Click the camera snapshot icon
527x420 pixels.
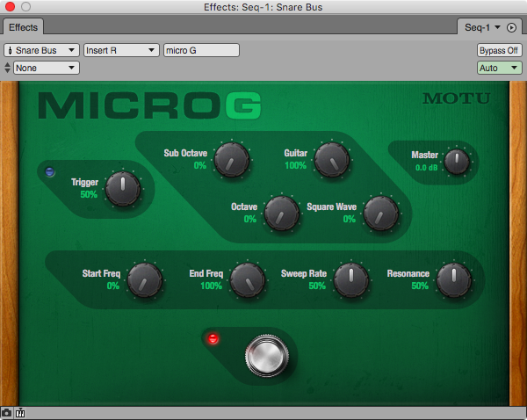pos(6,413)
